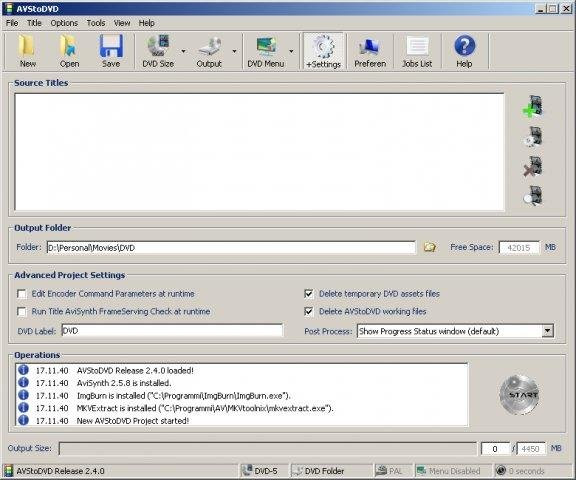Select the New AVStoDVD Project started entry
Screen dimensions: 576x480
[242, 421]
